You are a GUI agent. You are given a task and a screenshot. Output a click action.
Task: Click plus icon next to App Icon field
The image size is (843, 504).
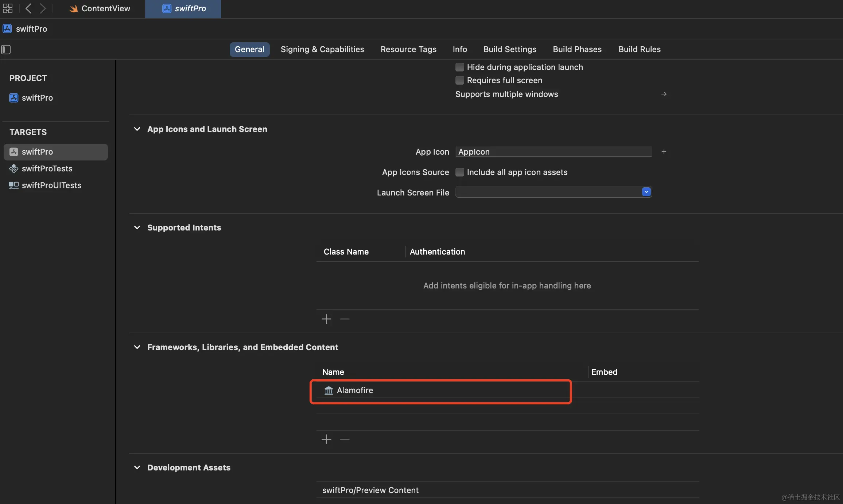[664, 152]
